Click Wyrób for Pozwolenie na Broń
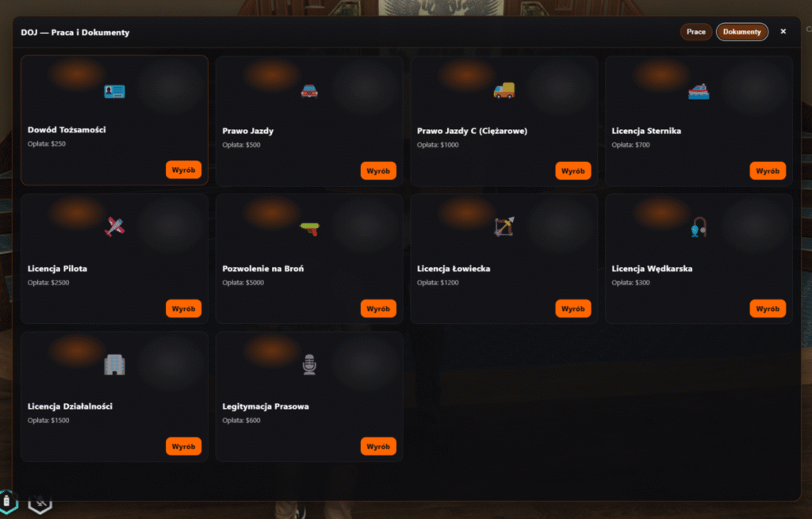This screenshot has width=812, height=519. coord(378,308)
